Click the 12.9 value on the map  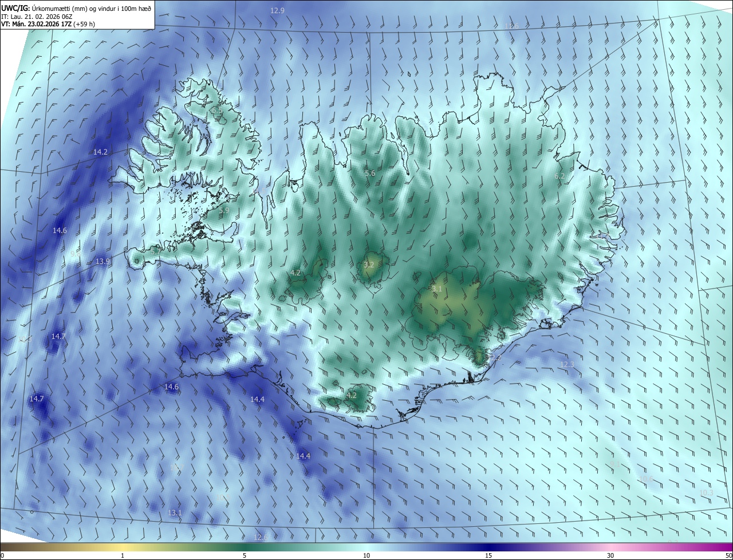[277, 10]
